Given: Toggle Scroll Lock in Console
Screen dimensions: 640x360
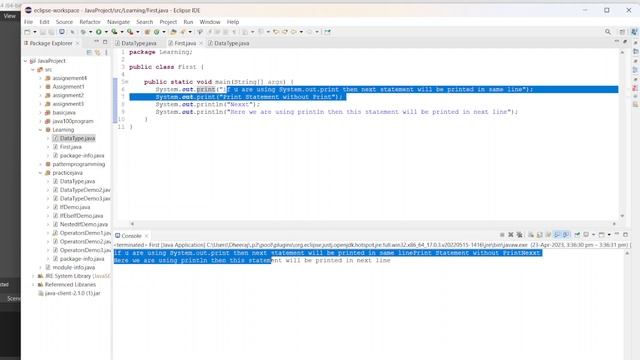Looking at the screenshot, I should [540, 235].
